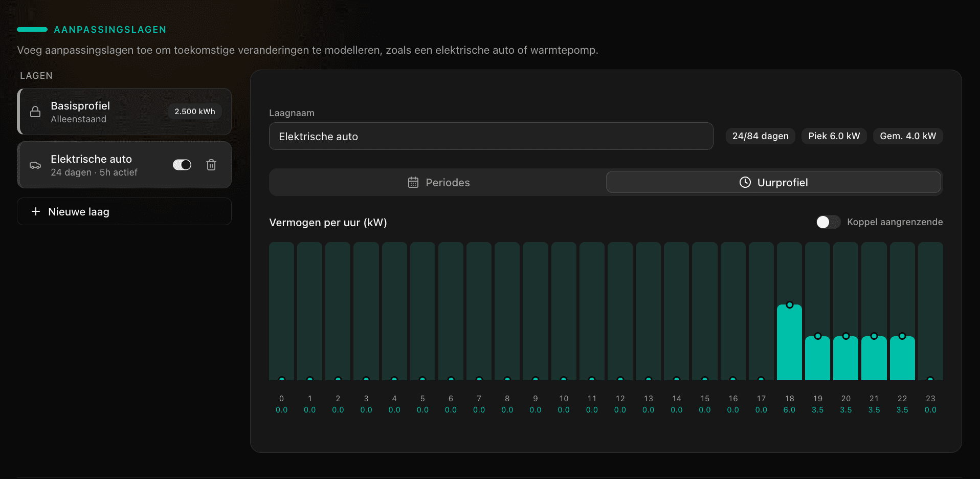Image resolution: width=980 pixels, height=479 pixels.
Task: Click the teal handle dot on hour 18
Action: pos(789,304)
